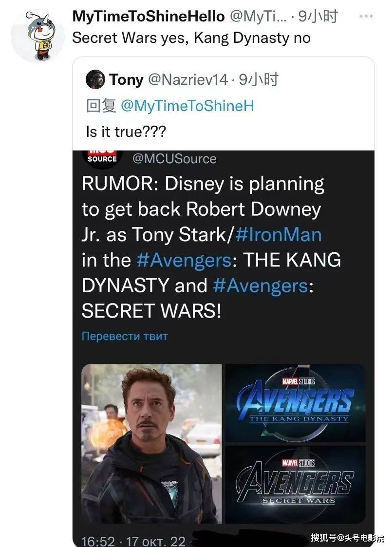Screen dimensions: 392x547
Task: Click Tony's small round profile picture
Action: (95, 79)
